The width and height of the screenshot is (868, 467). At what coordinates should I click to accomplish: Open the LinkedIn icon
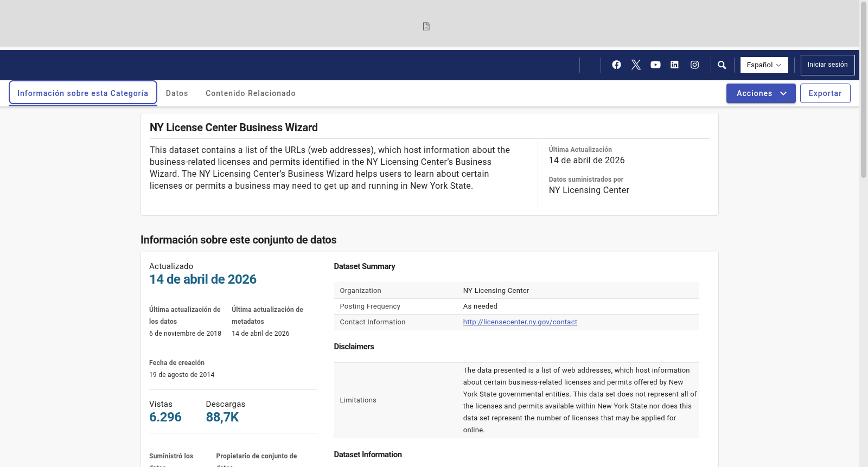(x=674, y=65)
